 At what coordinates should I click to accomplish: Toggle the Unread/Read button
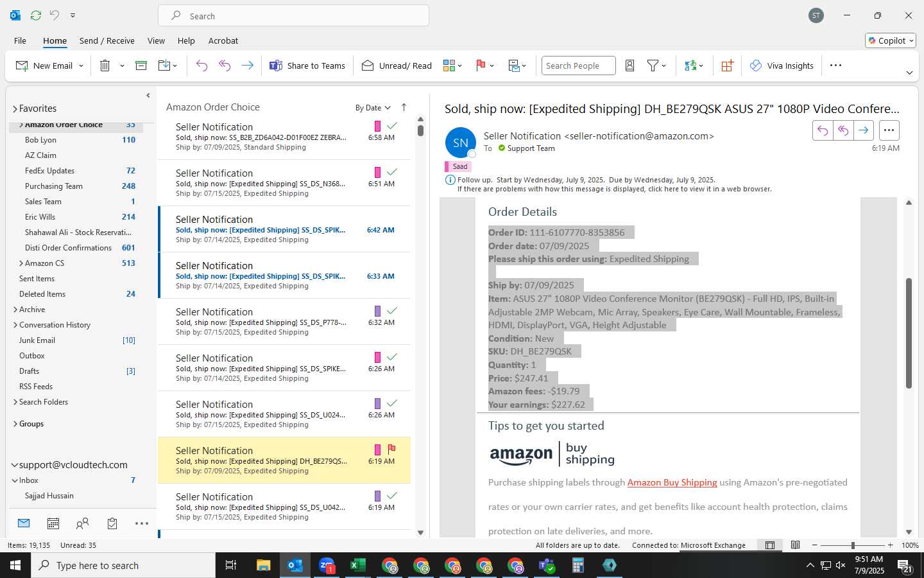coord(397,66)
